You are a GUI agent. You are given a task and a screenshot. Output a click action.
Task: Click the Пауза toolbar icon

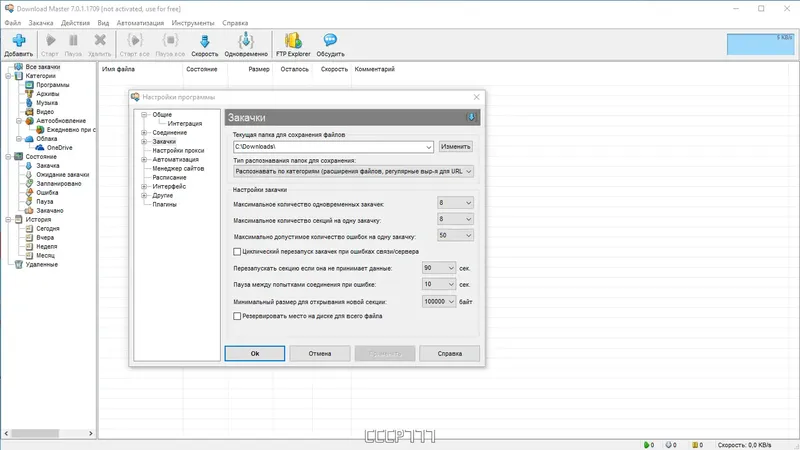(x=73, y=40)
